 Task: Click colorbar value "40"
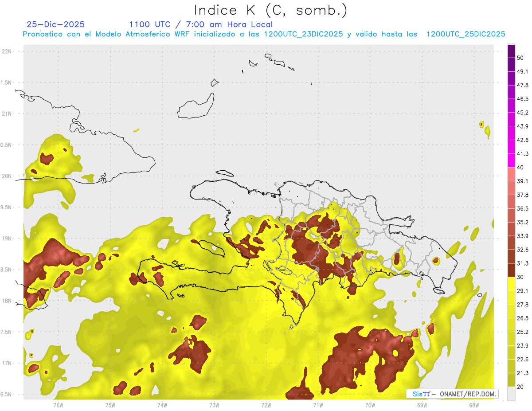[x=520, y=168]
